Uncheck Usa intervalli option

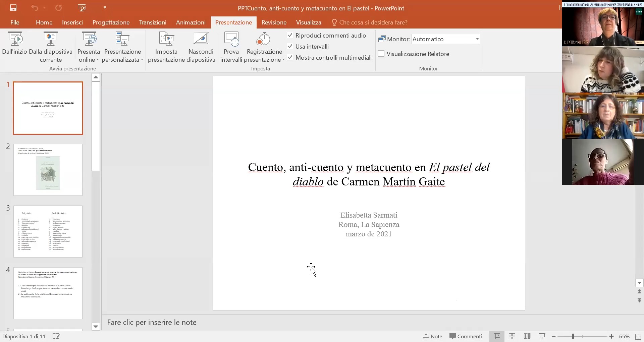290,46
